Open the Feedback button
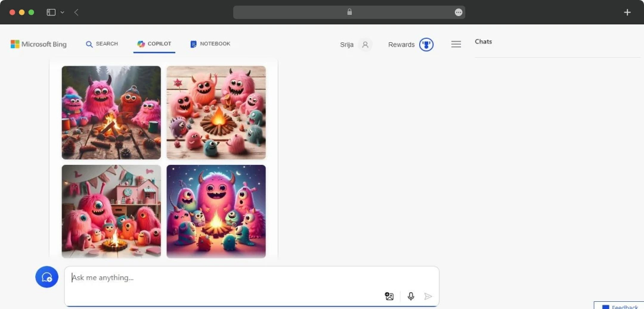Viewport: 644px width, 309px height. 620,306
